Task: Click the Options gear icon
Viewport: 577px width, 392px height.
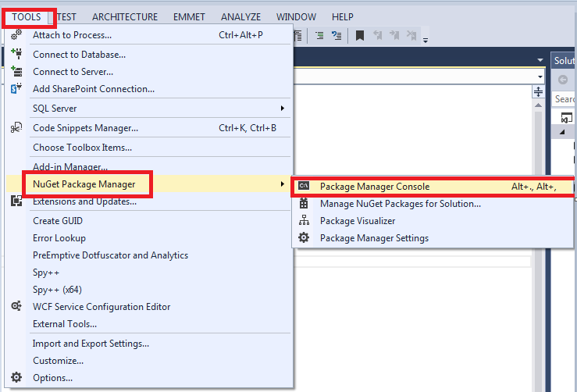Action: 16,377
